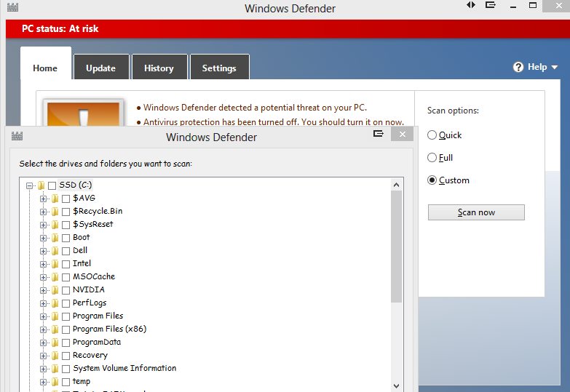Collapse the SSD (C:) tree node
570x392 pixels.
(29, 185)
